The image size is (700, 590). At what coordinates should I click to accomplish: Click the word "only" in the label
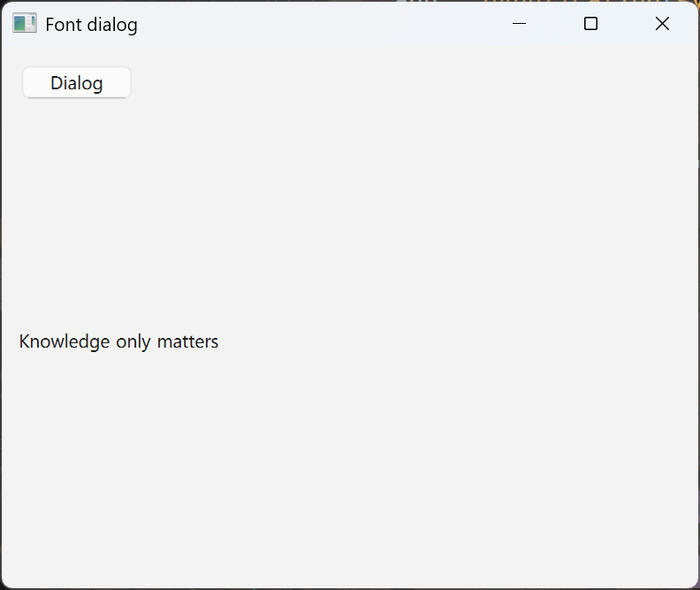[133, 341]
